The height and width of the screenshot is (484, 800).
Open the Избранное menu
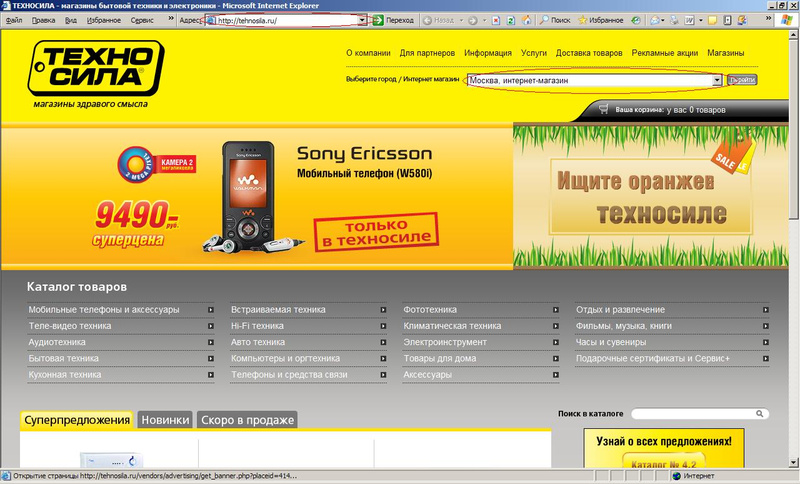[x=104, y=20]
